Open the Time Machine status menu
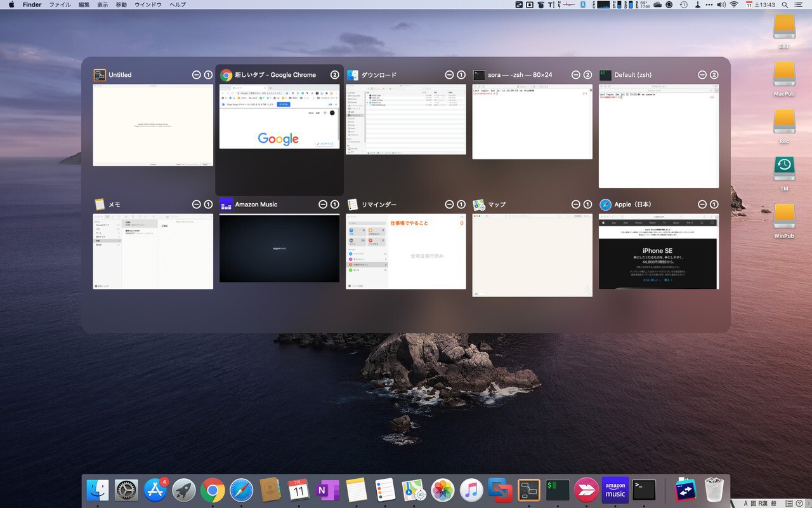The width and height of the screenshot is (812, 508). 683,4
